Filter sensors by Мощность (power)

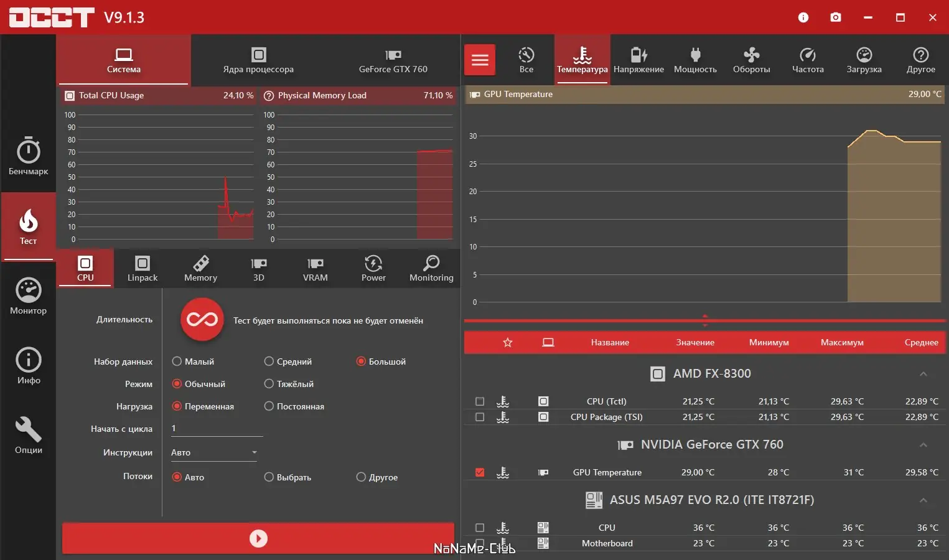(695, 60)
